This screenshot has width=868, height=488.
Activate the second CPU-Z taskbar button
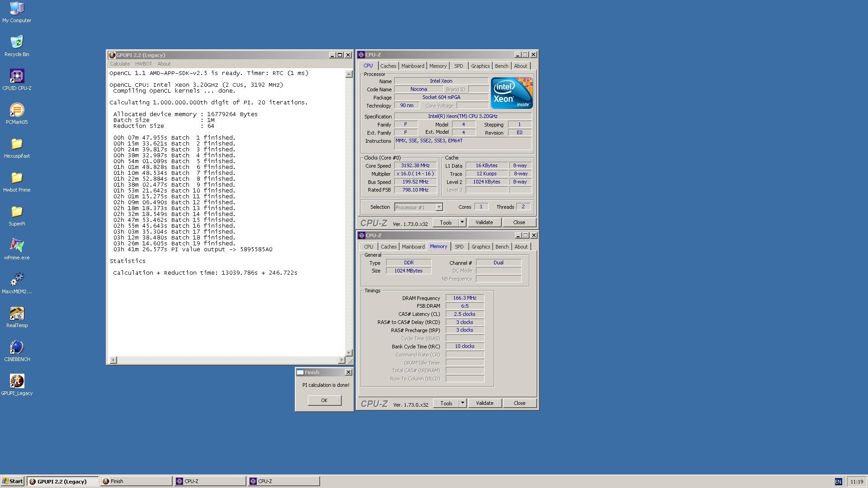(283, 481)
